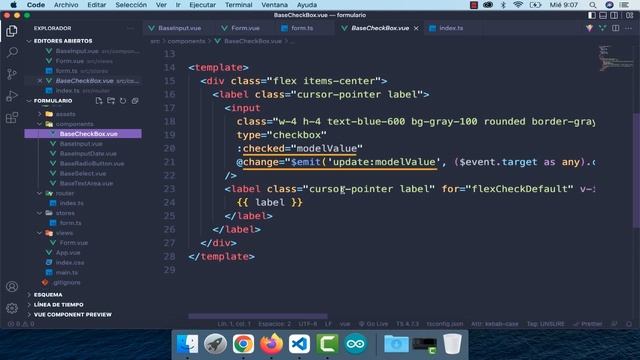The width and height of the screenshot is (640, 360).
Task: Open the Archivo menu
Action: click(x=66, y=5)
